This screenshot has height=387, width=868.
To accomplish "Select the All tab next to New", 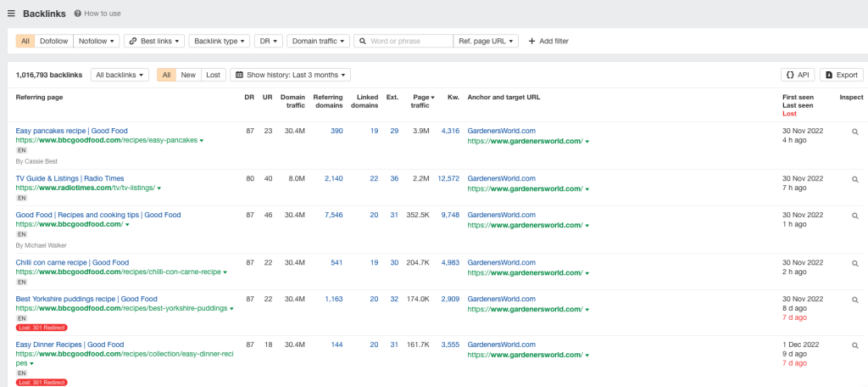I will coord(167,75).
